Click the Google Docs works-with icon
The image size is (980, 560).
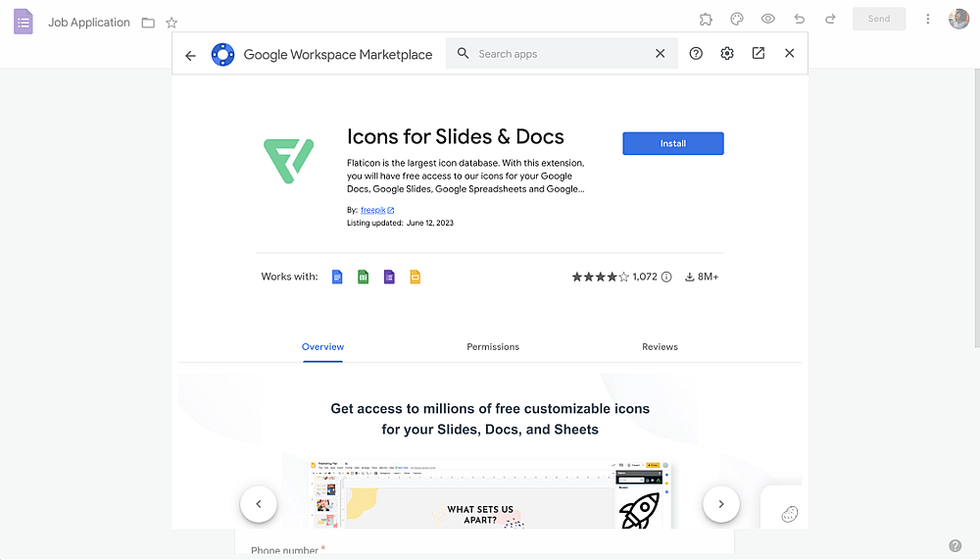[x=337, y=277]
